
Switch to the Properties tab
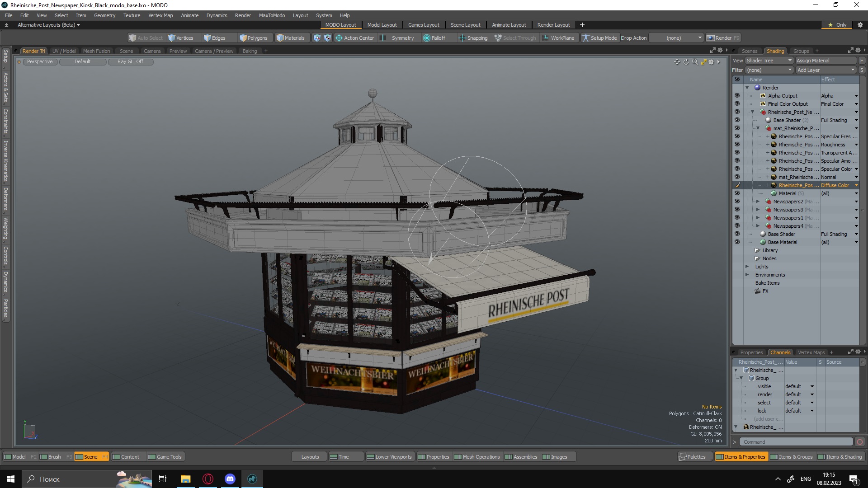click(x=751, y=352)
